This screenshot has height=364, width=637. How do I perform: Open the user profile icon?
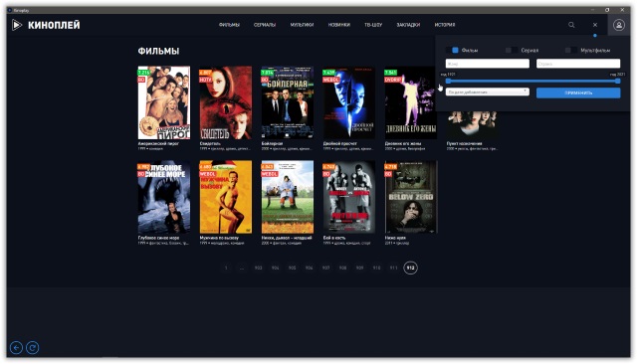(619, 25)
